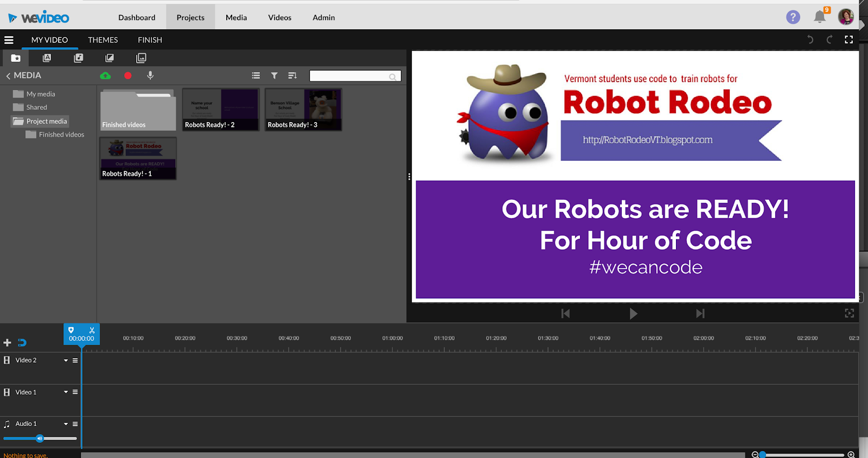Click the scissors split tool on playhead
The image size is (868, 458).
92,330
